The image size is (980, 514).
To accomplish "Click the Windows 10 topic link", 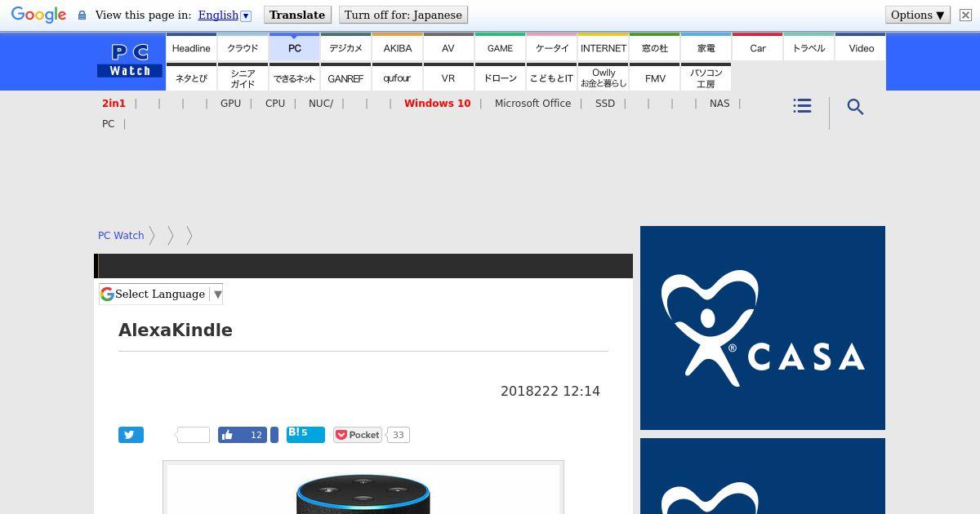I will [x=437, y=104].
